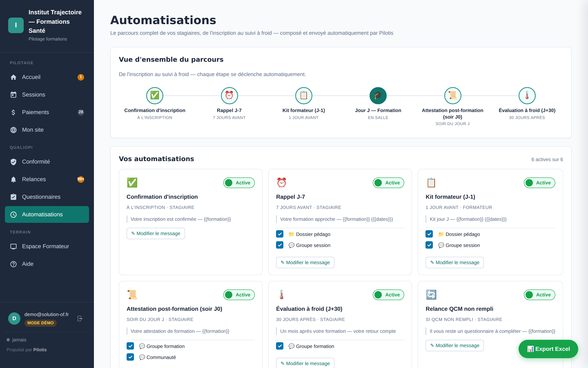Uncheck Groupe session in Rappel J-7
The image size is (588, 368).
[x=280, y=245]
